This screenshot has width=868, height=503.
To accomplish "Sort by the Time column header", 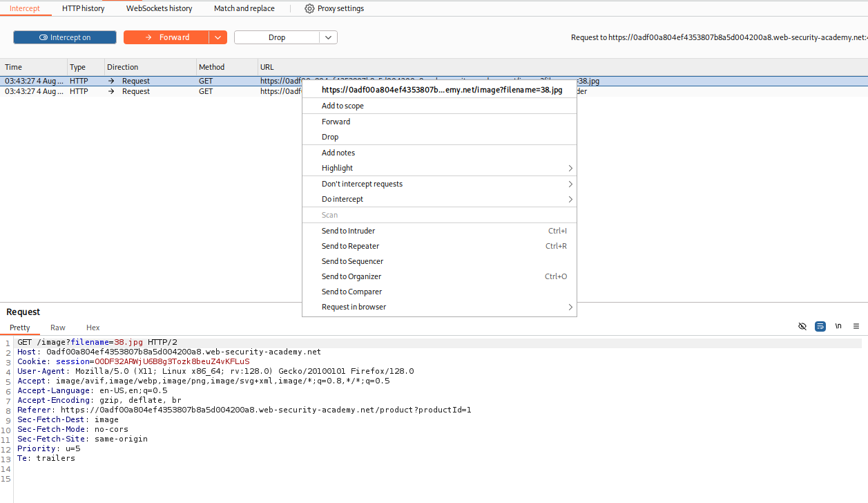I will (34, 67).
